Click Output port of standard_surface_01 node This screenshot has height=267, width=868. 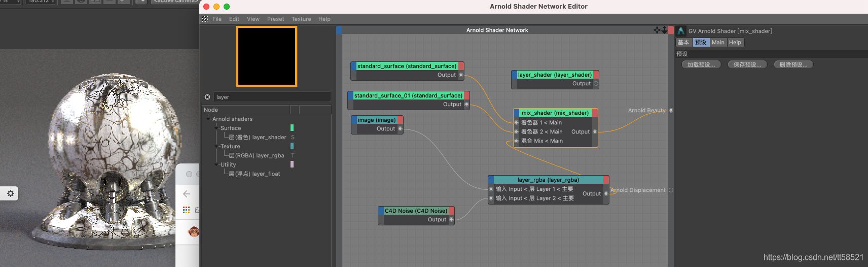466,105
